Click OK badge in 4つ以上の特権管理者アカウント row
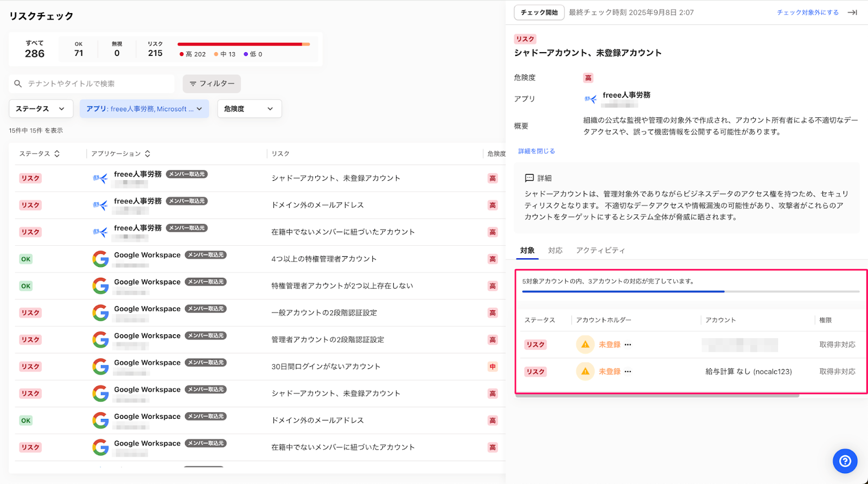 [x=26, y=259]
